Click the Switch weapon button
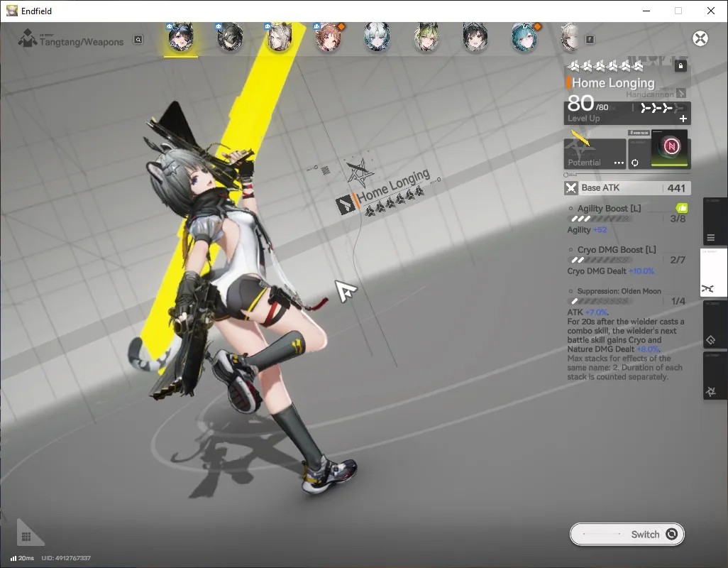 (627, 535)
